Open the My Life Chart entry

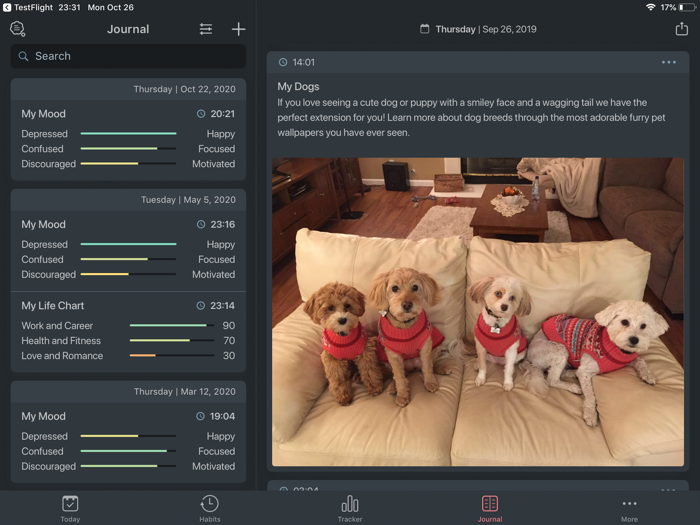point(128,331)
